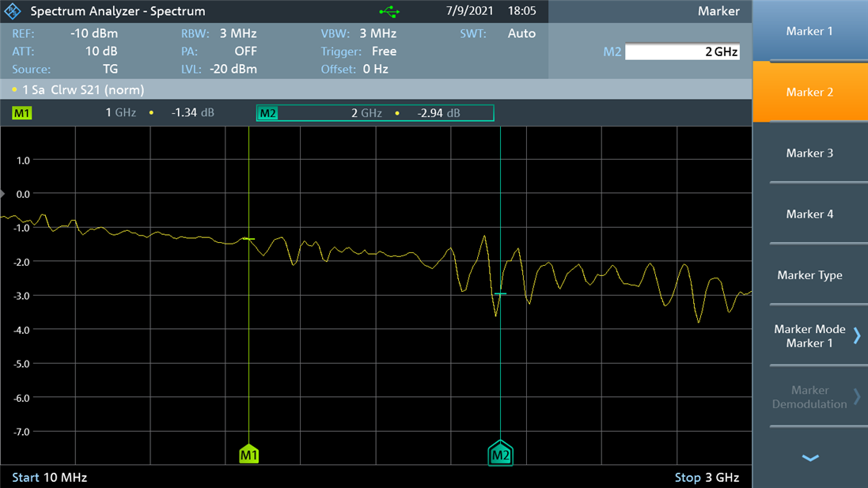Click the Source value TG
The image size is (868, 488).
[110, 69]
